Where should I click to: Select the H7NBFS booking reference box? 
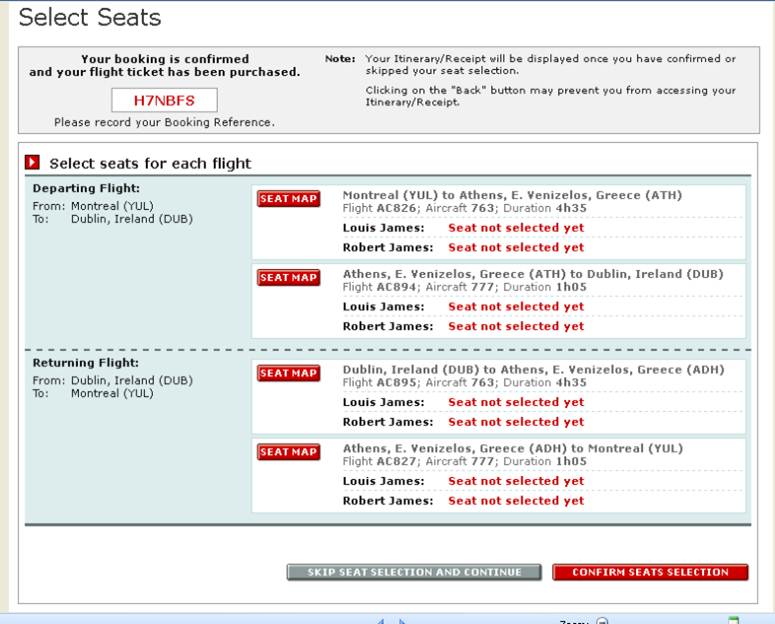(164, 100)
